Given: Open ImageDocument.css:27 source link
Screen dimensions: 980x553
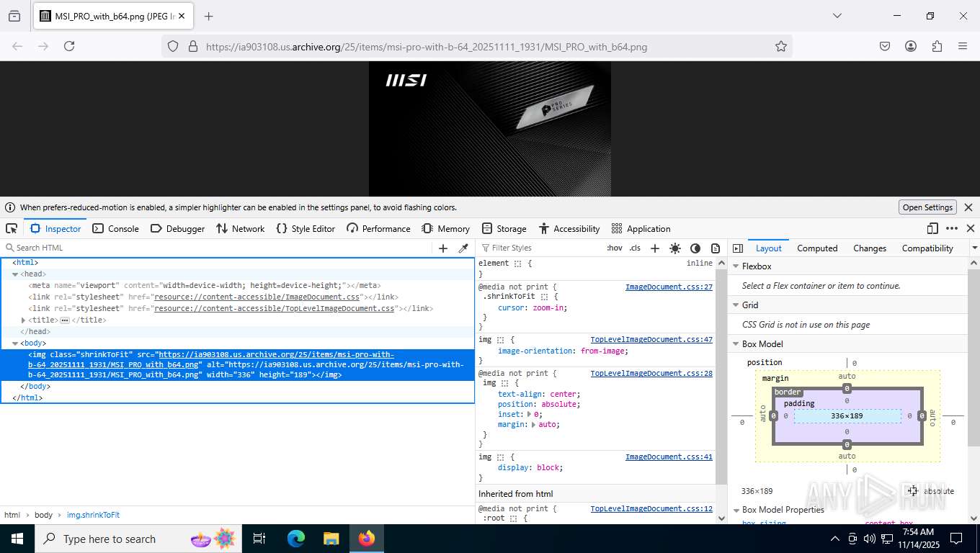Looking at the screenshot, I should 669,287.
